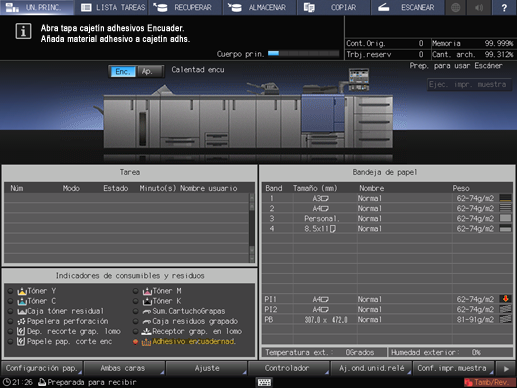Click the control panel thumbnail above printer
Image resolution: width=517 pixels, height=388 pixels.
[359, 79]
